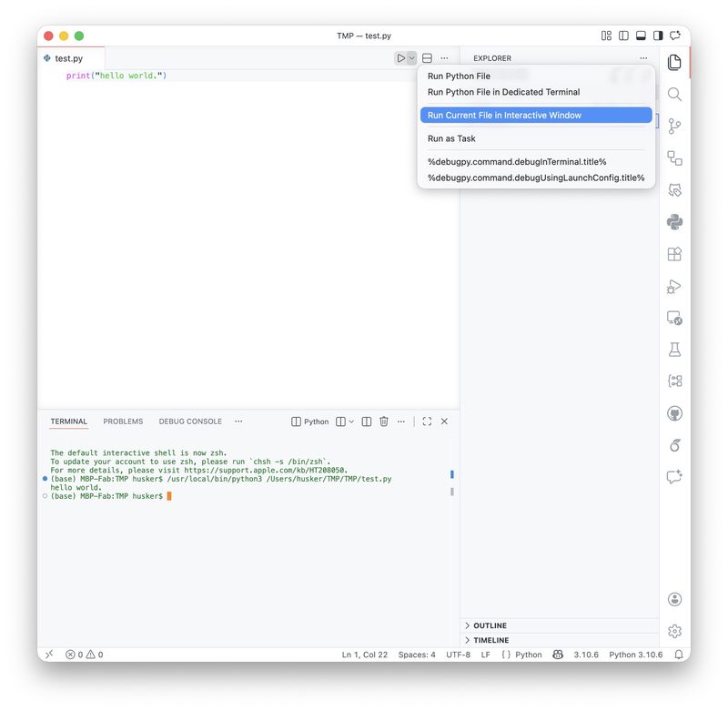The image size is (728, 711).
Task: Toggle Secondary Side Bar from title bar
Action: (x=658, y=36)
